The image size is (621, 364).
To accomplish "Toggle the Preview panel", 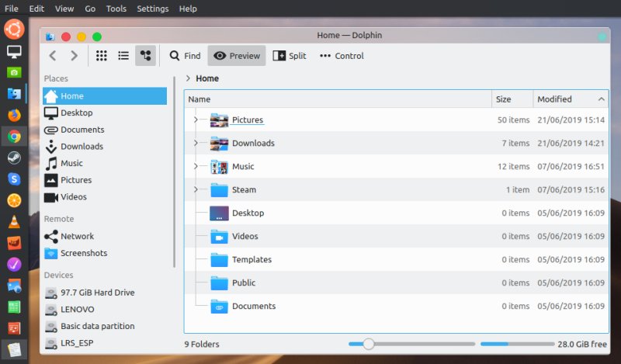I will [x=237, y=56].
